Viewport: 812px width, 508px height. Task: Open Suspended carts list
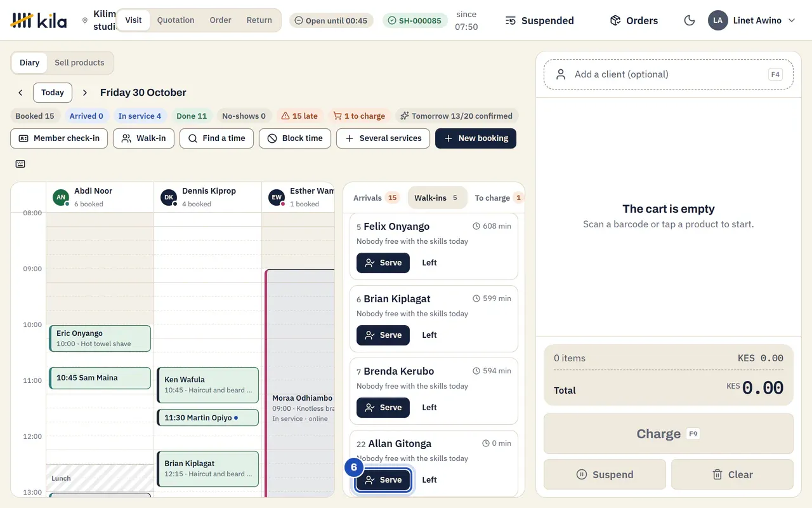[540, 20]
